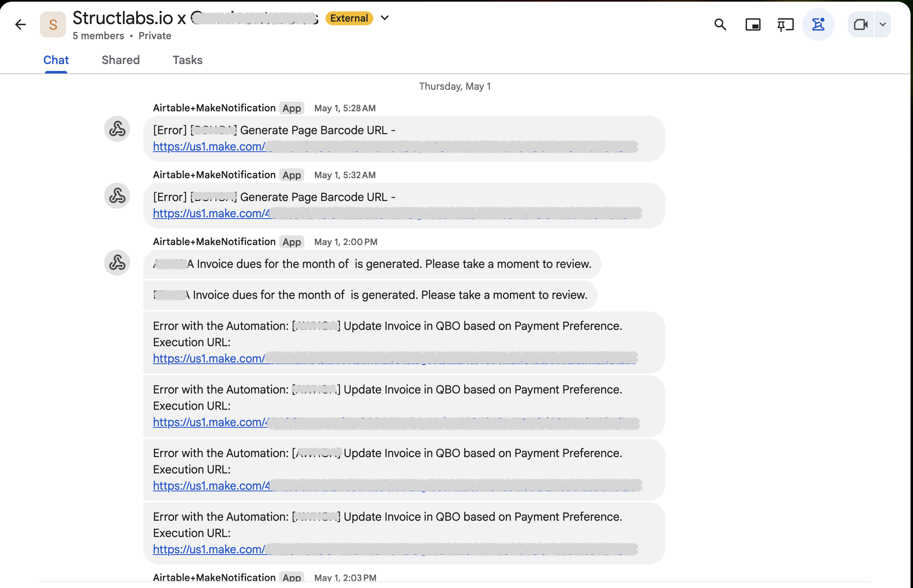Click App badge on 2:00 PM message
The width and height of the screenshot is (913, 588).
pos(292,242)
